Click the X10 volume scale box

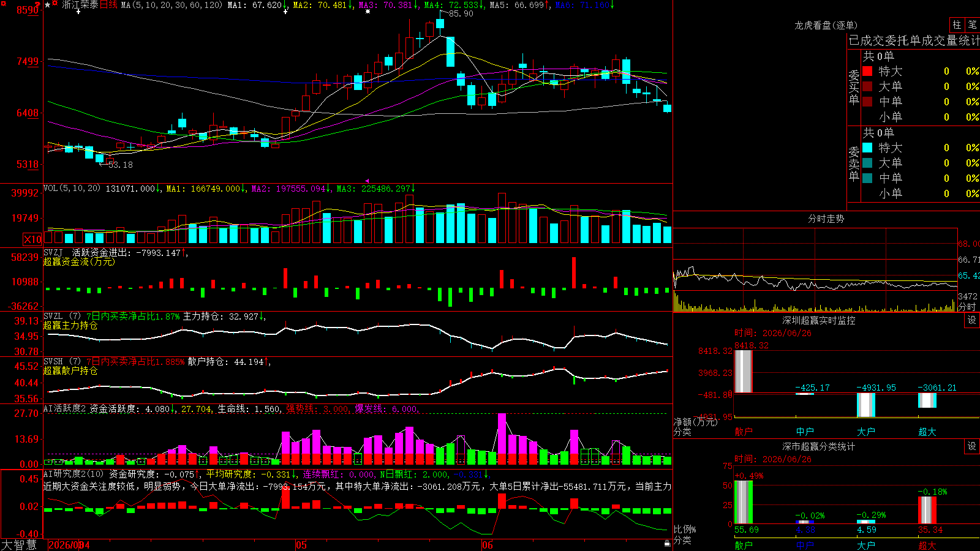(x=32, y=239)
